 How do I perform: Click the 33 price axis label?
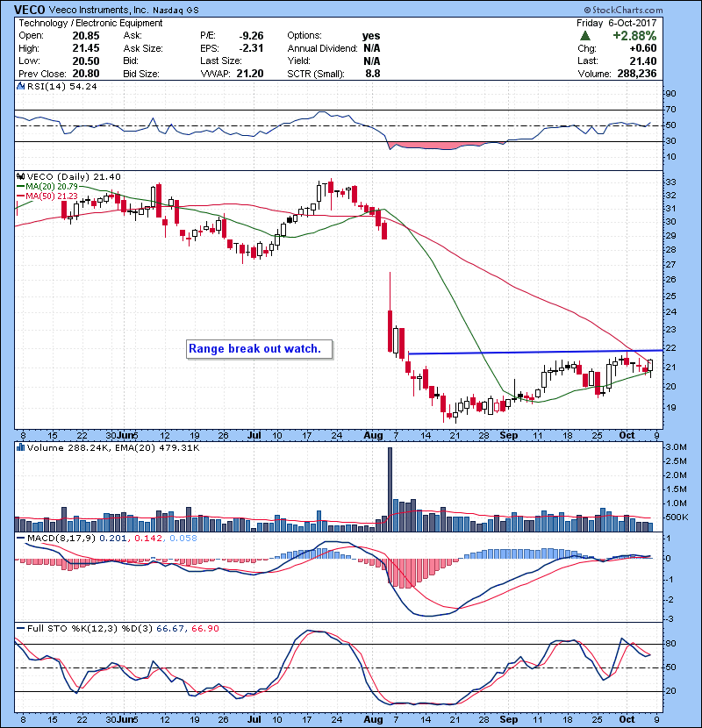(670, 182)
